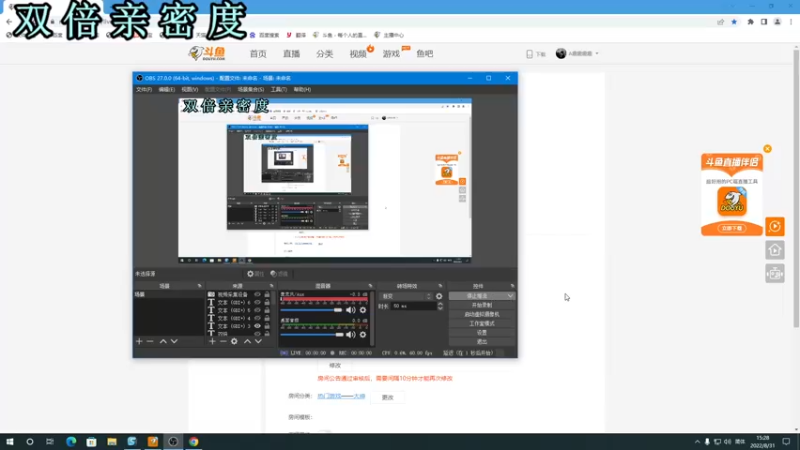Open the Windows Start menu

10,442
